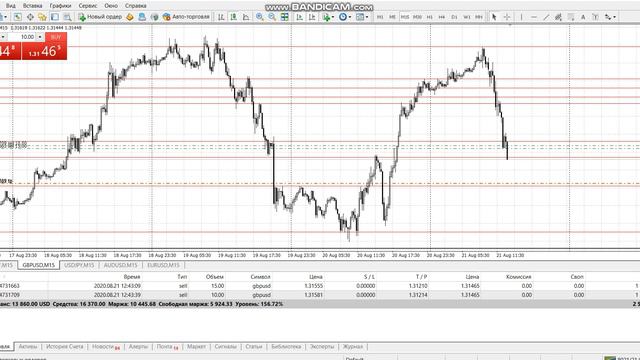Open the Новости terminal tab

coord(106,347)
